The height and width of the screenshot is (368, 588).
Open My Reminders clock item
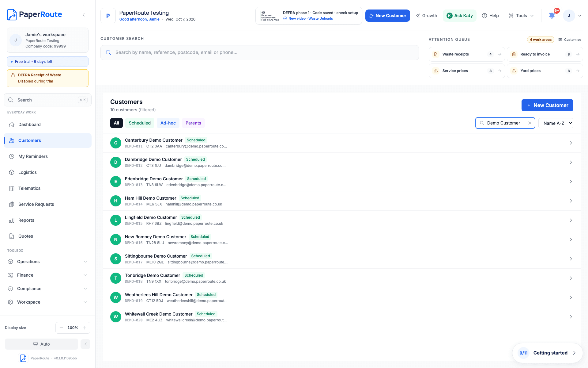[47, 156]
